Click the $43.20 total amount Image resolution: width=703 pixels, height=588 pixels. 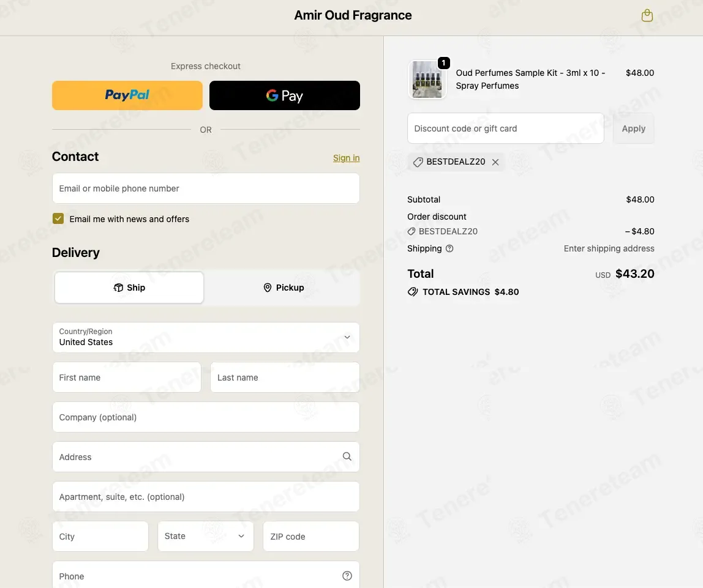635,274
